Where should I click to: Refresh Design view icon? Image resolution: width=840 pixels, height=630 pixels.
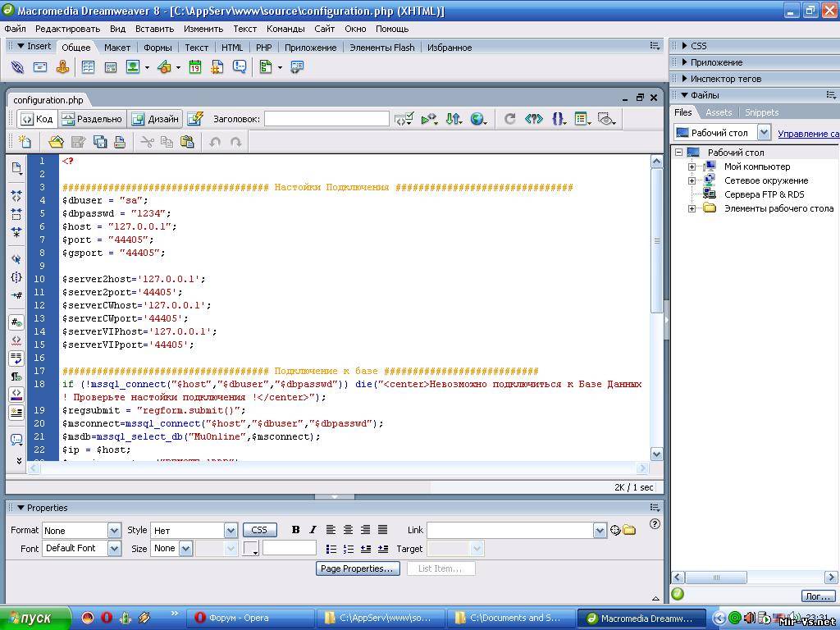(x=509, y=119)
